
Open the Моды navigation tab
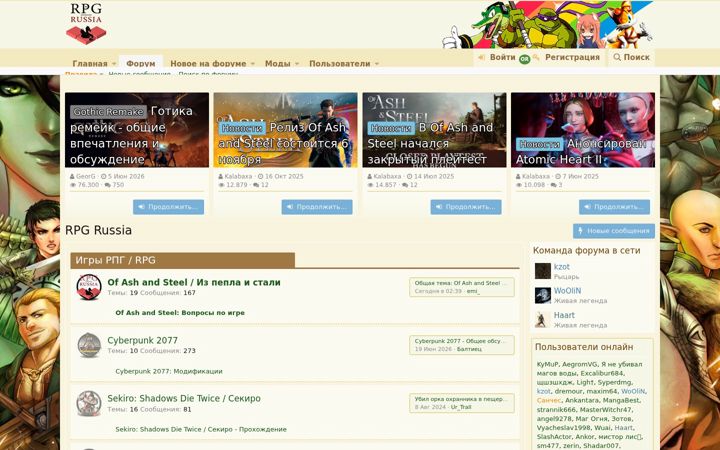pyautogui.click(x=277, y=63)
